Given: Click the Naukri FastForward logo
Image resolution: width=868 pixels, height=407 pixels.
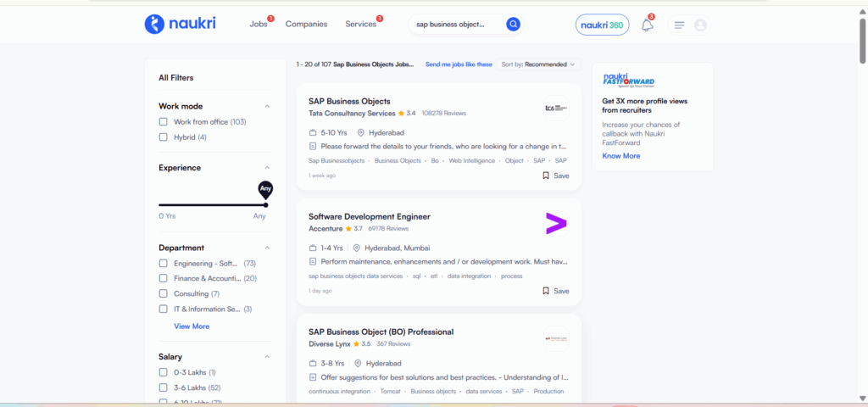Looking at the screenshot, I should point(628,81).
